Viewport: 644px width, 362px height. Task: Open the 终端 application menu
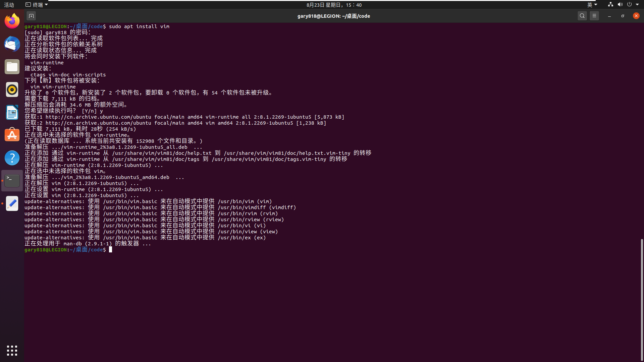pos(37,5)
